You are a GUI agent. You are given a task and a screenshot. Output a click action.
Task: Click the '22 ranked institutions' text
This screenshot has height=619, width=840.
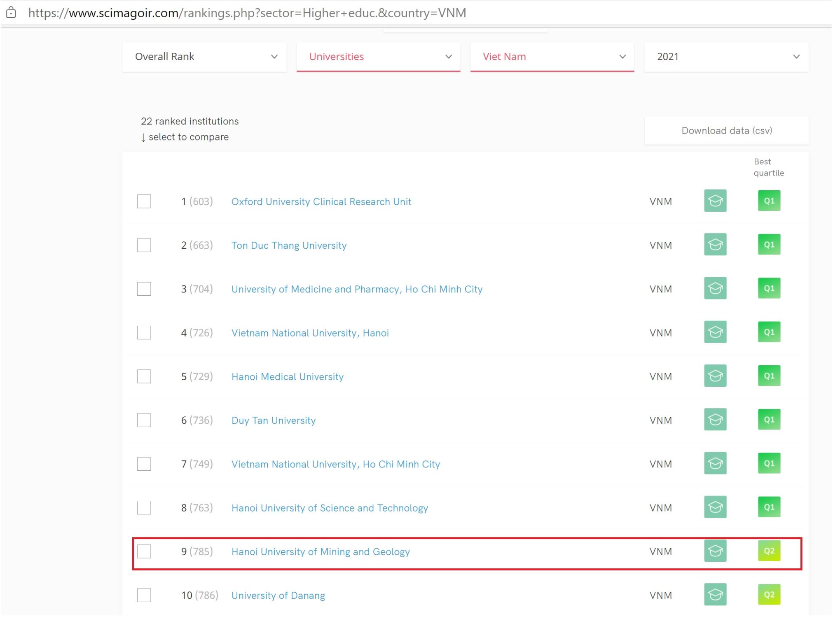190,121
